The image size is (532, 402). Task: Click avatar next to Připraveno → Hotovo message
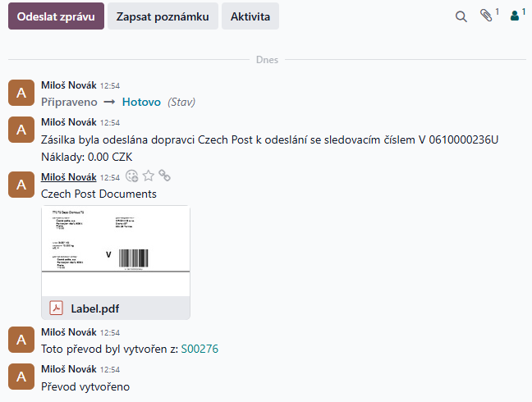tap(21, 94)
